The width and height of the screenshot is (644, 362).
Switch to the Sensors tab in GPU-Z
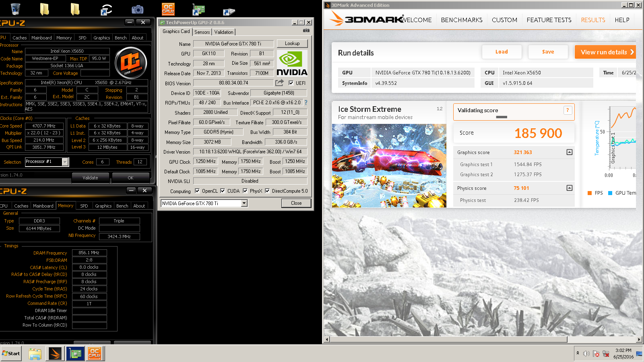[x=202, y=32]
